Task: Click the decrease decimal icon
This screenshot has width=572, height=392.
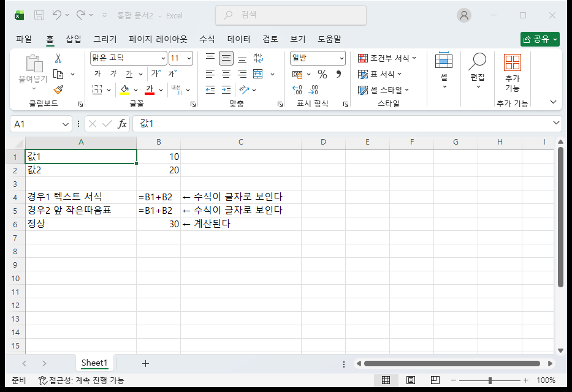Action: [x=313, y=89]
